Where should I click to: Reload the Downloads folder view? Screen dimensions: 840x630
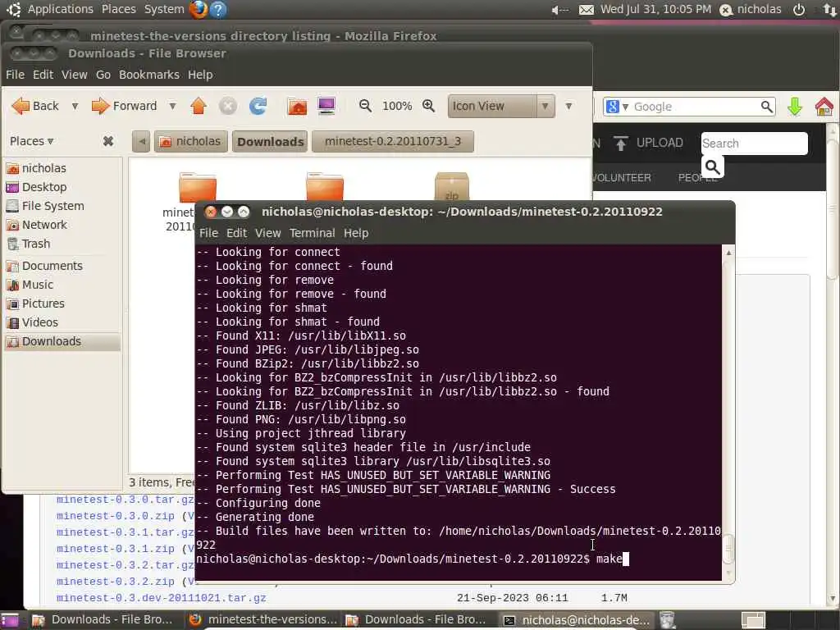click(258, 106)
